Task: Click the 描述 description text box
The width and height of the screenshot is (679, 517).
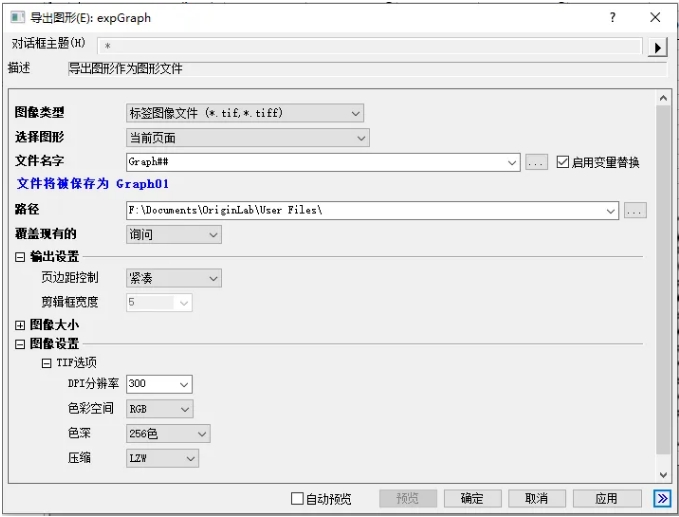Action: point(367,69)
